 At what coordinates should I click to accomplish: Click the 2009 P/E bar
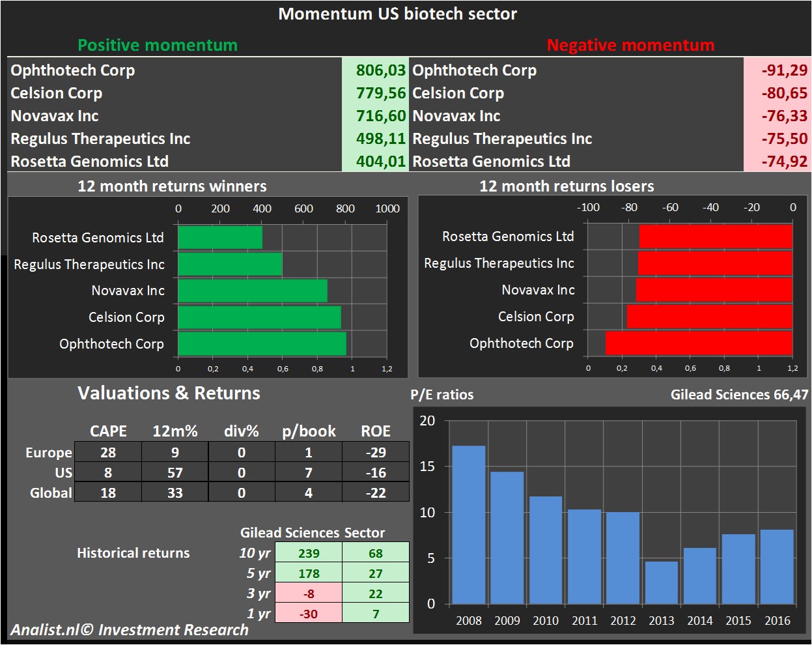pyautogui.click(x=507, y=537)
